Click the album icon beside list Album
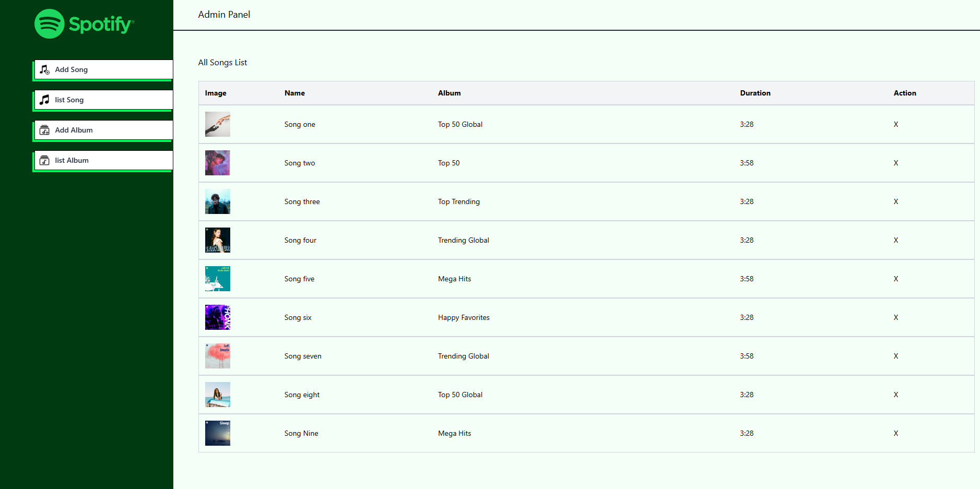The image size is (980, 489). pos(45,160)
